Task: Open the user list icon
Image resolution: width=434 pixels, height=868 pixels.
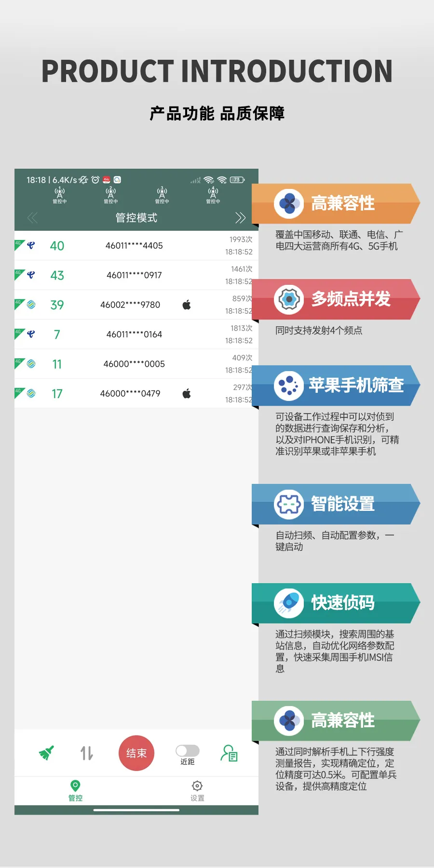Action: point(229,753)
